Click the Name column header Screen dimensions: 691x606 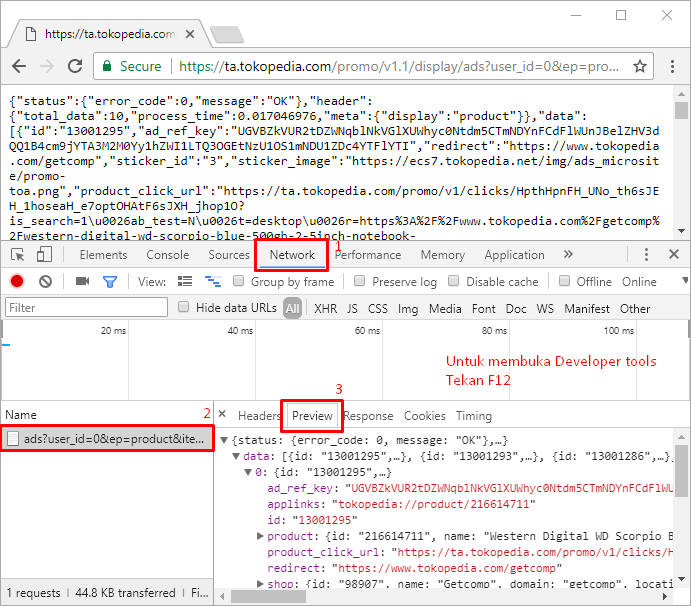pyautogui.click(x=21, y=415)
